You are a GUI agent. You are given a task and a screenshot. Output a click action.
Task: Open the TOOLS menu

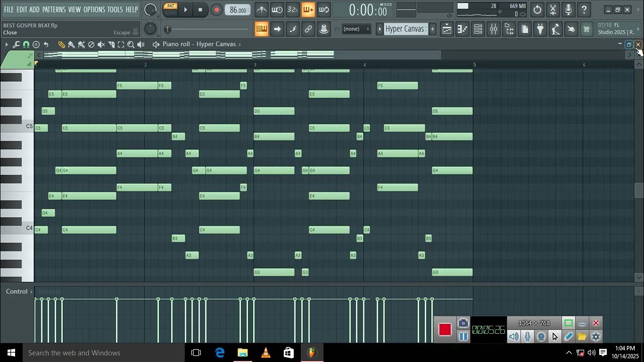point(115,10)
